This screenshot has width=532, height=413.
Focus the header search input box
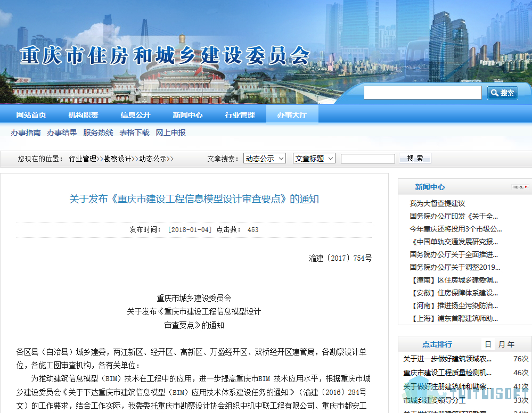pyautogui.click(x=422, y=93)
